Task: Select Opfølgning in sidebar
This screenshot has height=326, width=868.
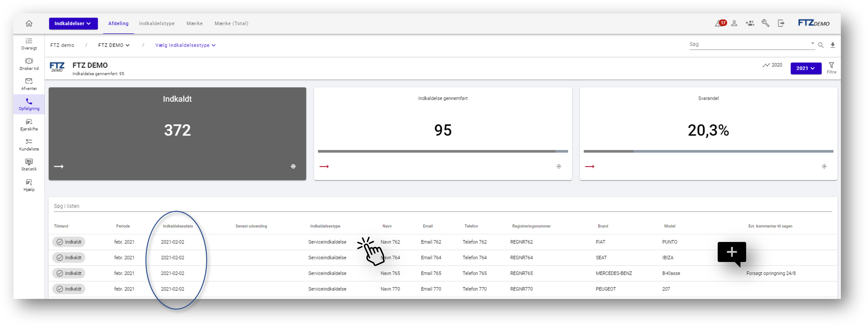Action: pyautogui.click(x=29, y=104)
